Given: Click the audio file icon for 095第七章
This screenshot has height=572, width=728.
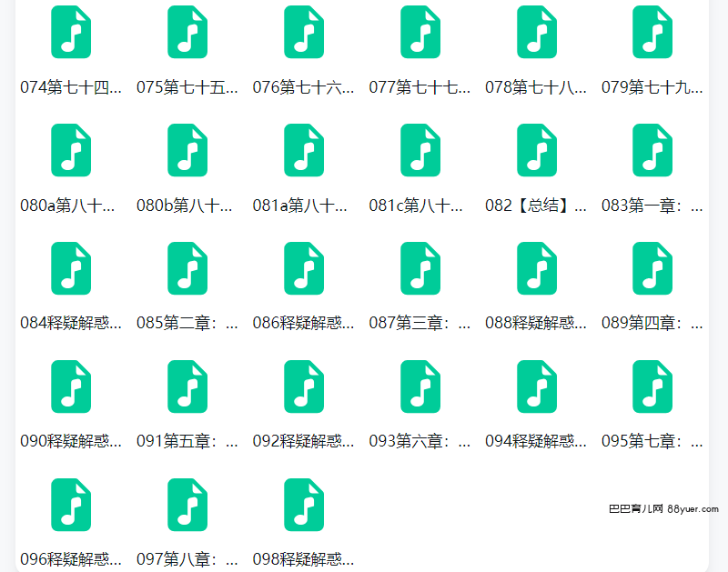Looking at the screenshot, I should (652, 386).
